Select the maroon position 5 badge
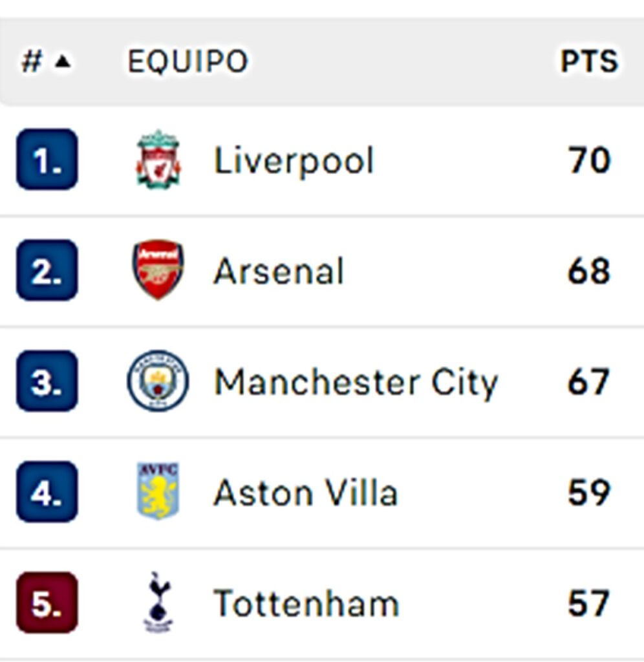 tap(47, 603)
